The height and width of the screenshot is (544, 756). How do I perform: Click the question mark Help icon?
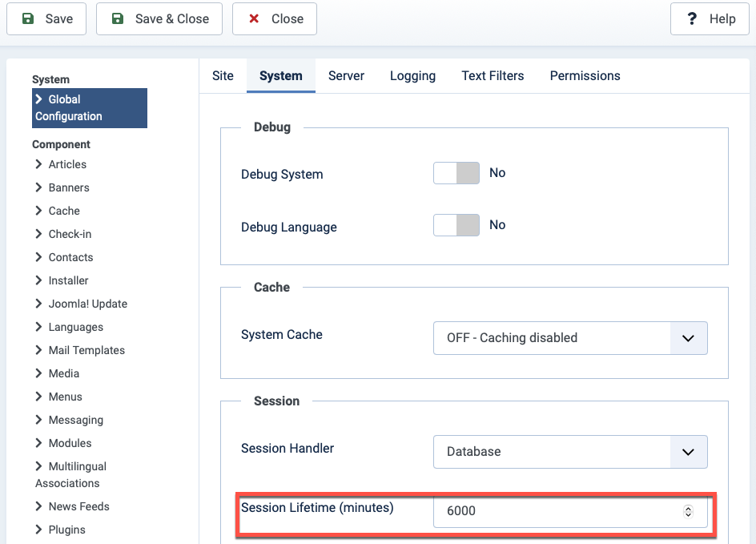[692, 19]
